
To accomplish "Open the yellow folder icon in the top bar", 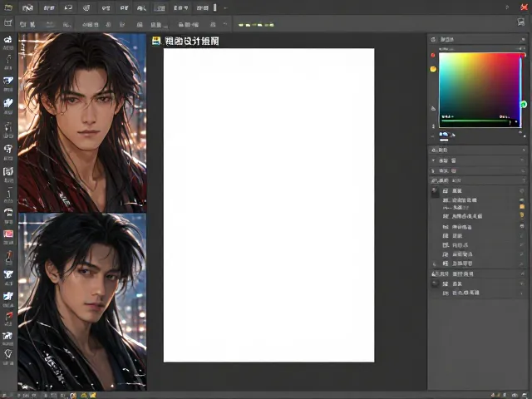I will (x=8, y=7).
